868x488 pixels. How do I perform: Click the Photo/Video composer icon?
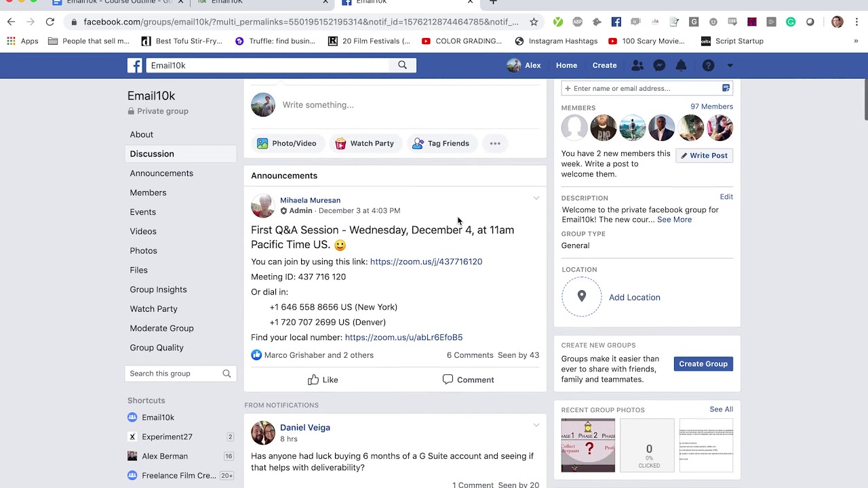click(262, 144)
